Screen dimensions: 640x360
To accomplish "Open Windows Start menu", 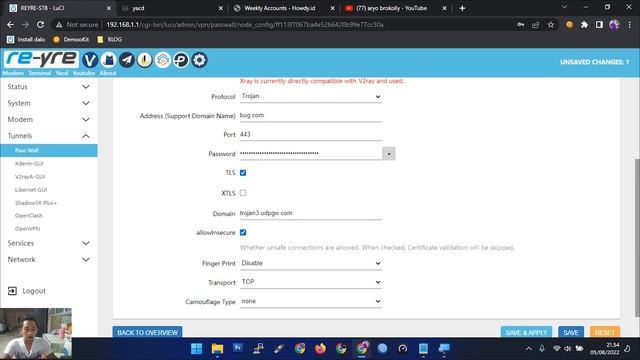I will [x=196, y=348].
